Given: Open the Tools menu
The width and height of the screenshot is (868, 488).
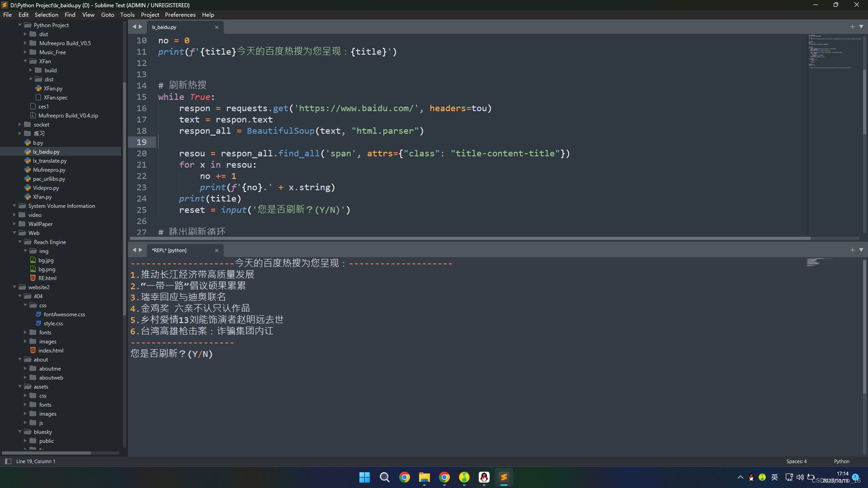Looking at the screenshot, I should pyautogui.click(x=127, y=14).
